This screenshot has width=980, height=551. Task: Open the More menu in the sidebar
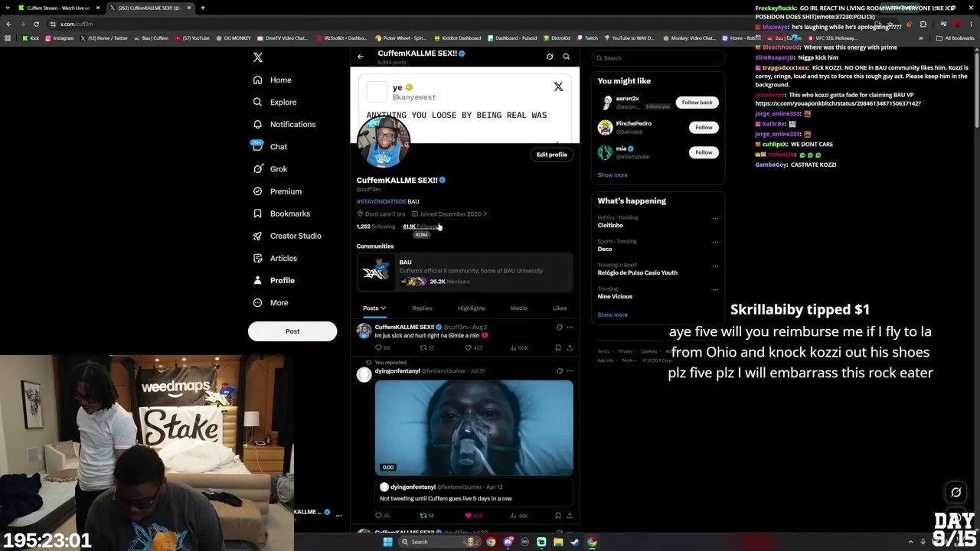click(x=270, y=302)
